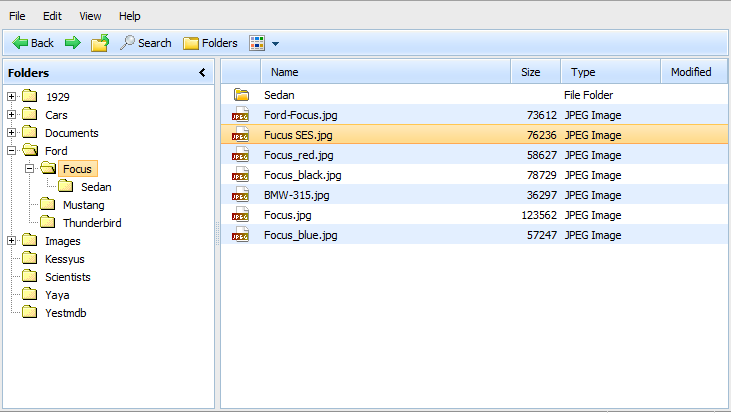Click the Kessyus folder icon
731x413 pixels.
[x=30, y=258]
